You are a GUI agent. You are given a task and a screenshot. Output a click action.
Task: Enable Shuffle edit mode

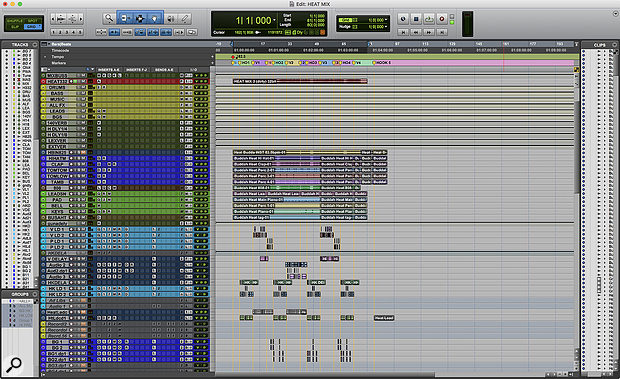[15, 21]
